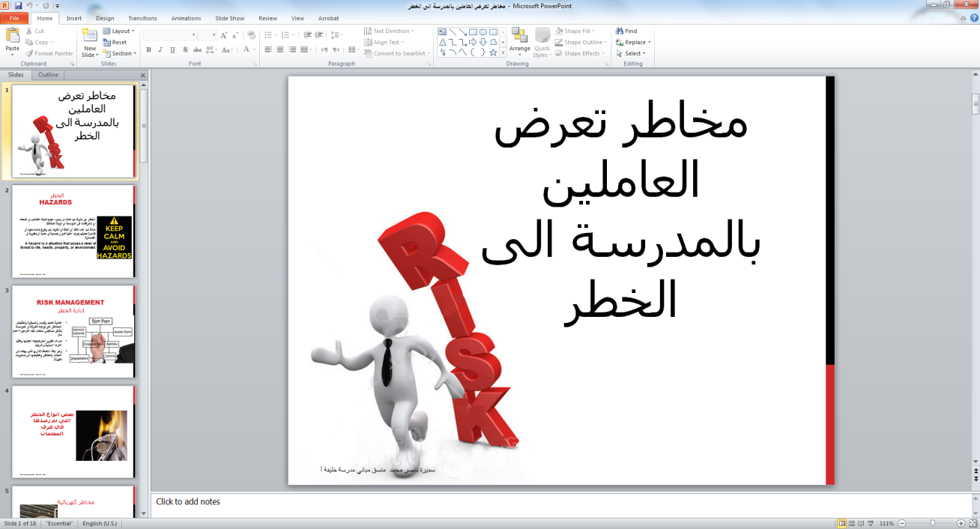Click the Cut scissors button
Image resolution: width=980 pixels, height=529 pixels.
[x=34, y=31]
